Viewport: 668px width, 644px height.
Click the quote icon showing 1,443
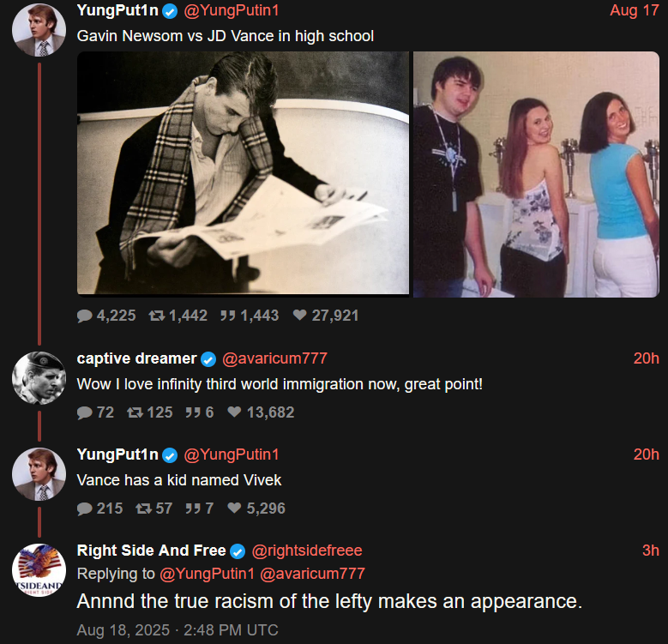[227, 316]
